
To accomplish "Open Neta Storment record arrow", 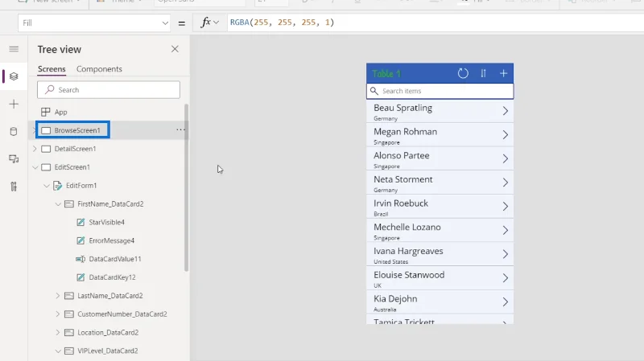I will 506,183.
